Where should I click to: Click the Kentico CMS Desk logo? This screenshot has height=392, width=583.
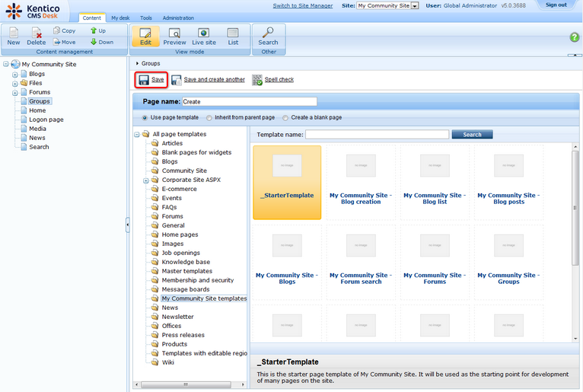click(x=33, y=11)
